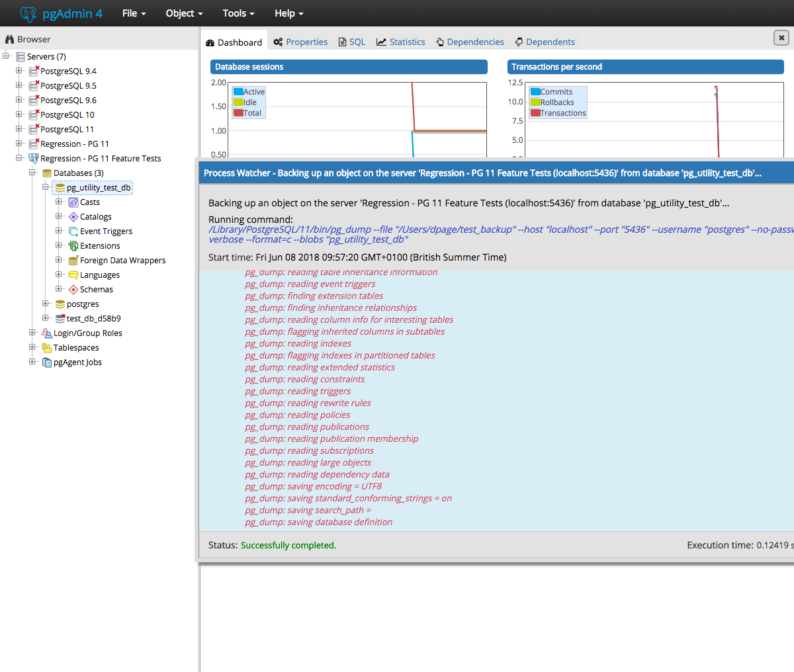Click the Active legend color swatch
The image size is (794, 672).
click(238, 92)
